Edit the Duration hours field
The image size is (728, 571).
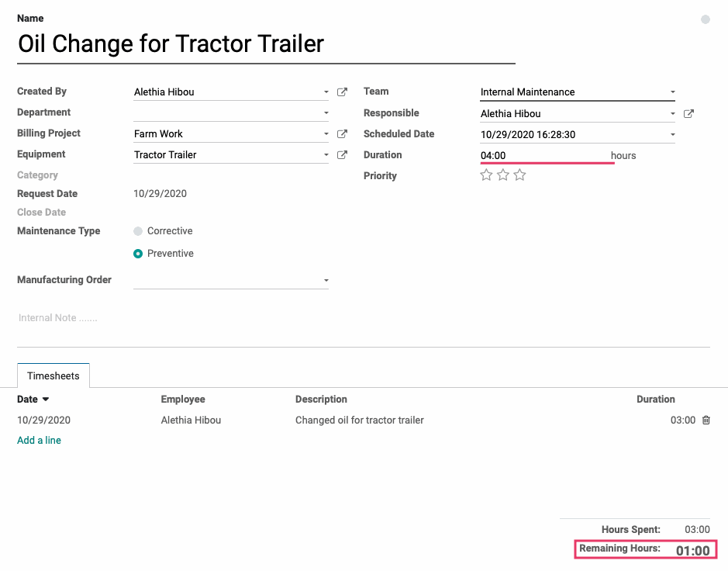point(545,156)
